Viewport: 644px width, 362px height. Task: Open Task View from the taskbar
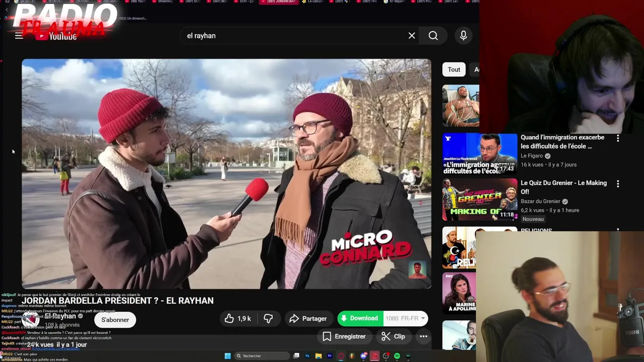(296, 356)
